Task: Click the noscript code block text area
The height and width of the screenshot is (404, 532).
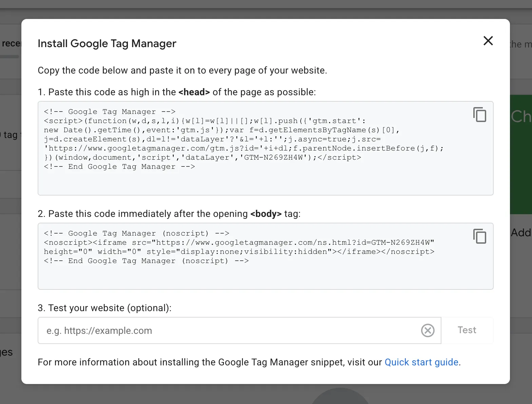Action: pos(265,256)
